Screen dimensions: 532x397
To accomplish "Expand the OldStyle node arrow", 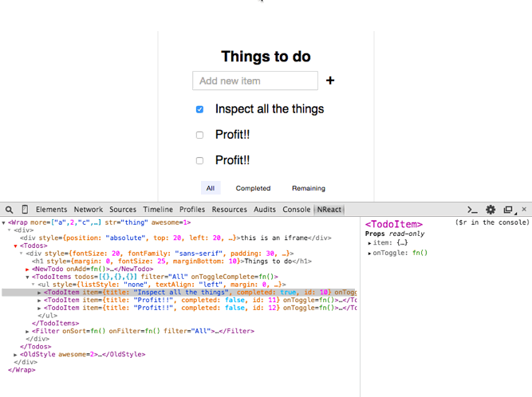I will click(x=15, y=355).
